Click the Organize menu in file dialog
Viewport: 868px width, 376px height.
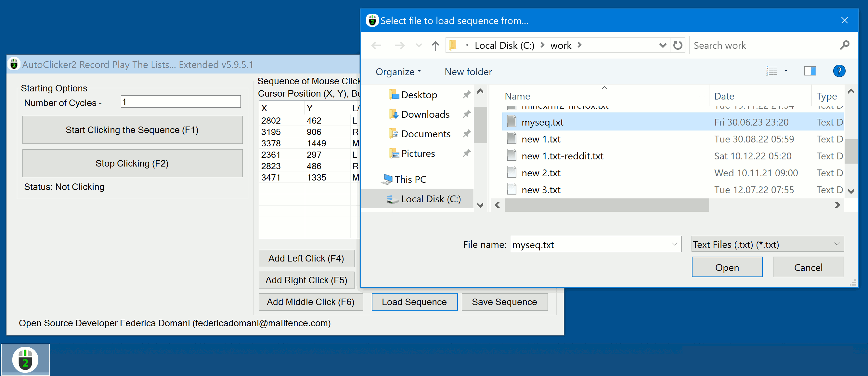pyautogui.click(x=395, y=71)
